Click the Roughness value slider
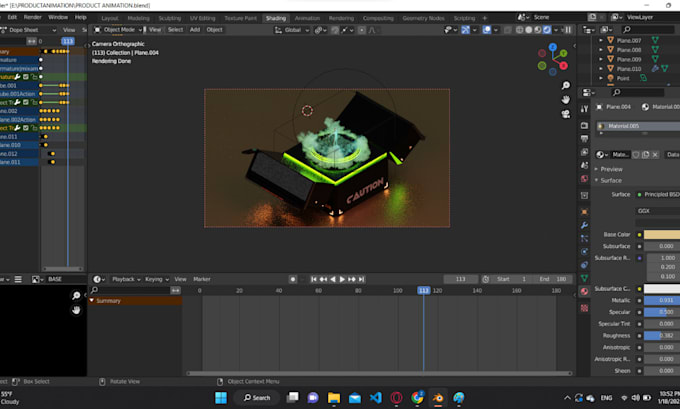 pyautogui.click(x=662, y=336)
